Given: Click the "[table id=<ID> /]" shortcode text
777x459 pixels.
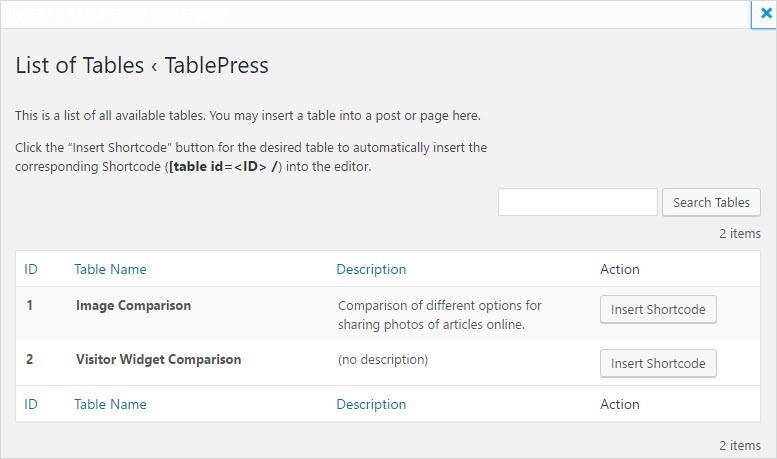Looking at the screenshot, I should tap(225, 167).
